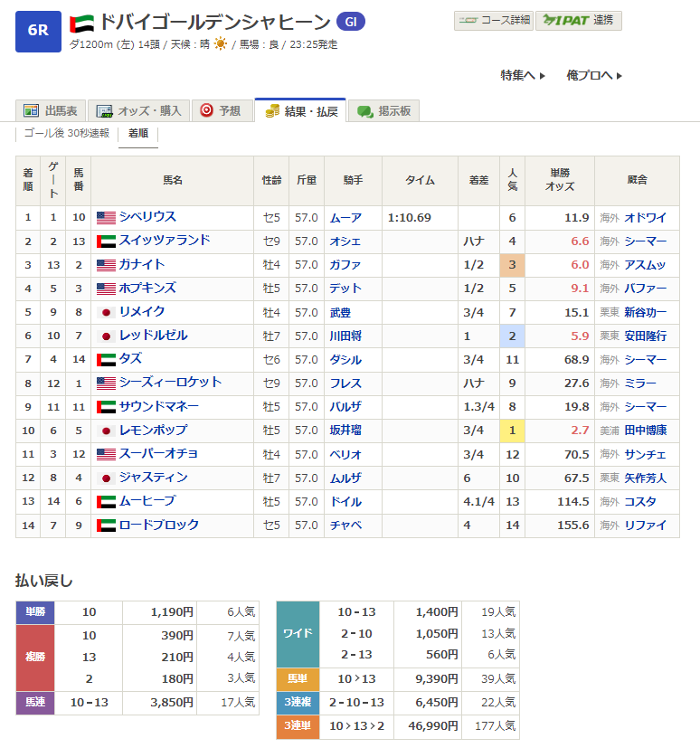The height and width of the screenshot is (748, 700).
Task: Open jockey 武豊 profile link
Action: tap(340, 312)
